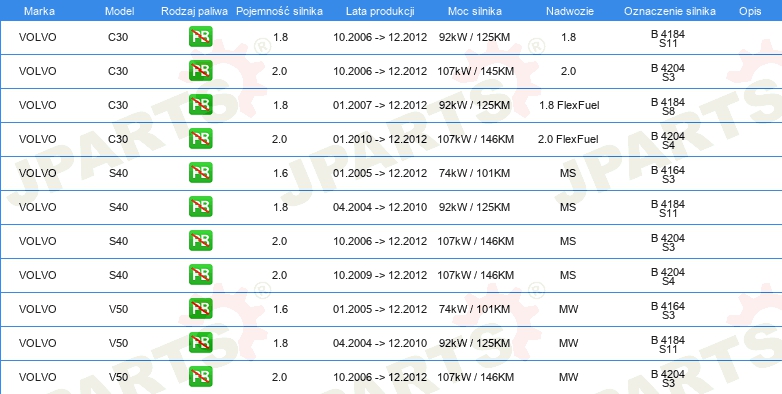This screenshot has height=394, width=782.
Task: Sort by Rodzaj paliwa header
Action: point(194,11)
